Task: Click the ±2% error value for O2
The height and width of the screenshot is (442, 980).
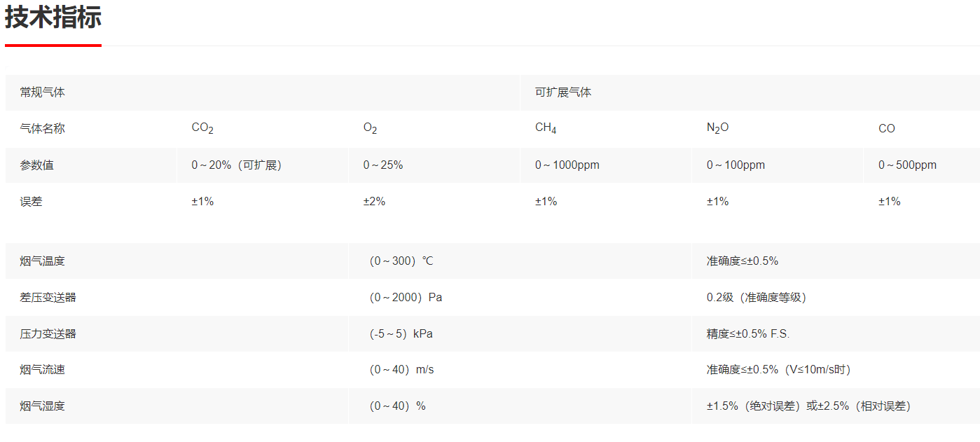Action: click(x=374, y=202)
